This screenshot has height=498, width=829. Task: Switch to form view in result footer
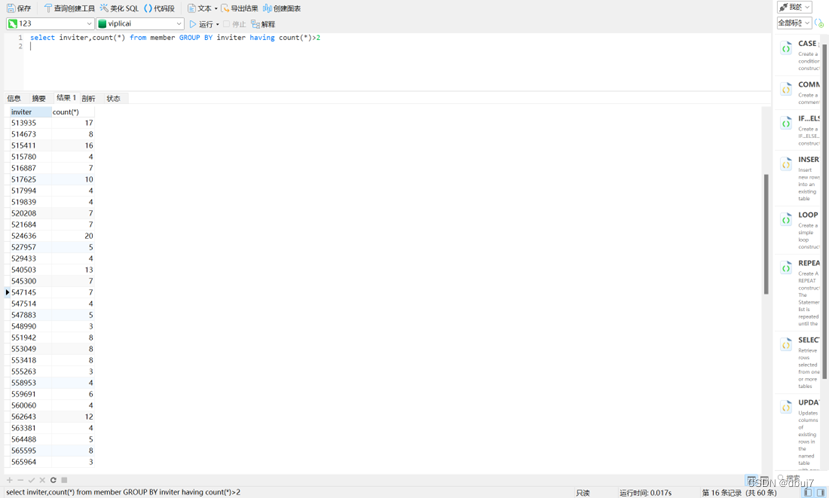pos(764,480)
